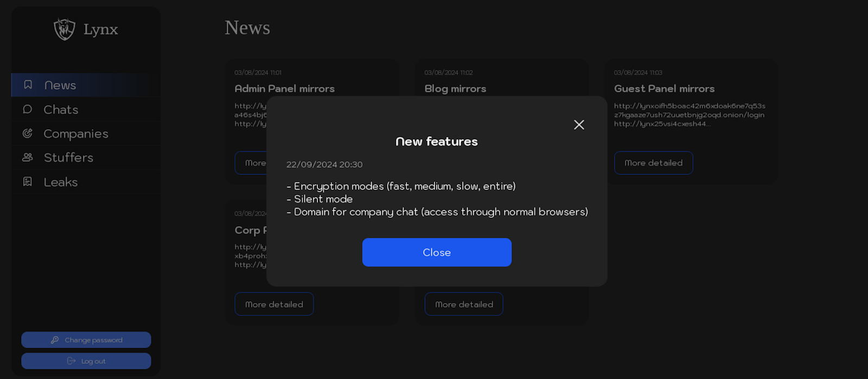
Task: Click the key icon in Change password
Action: [55, 340]
